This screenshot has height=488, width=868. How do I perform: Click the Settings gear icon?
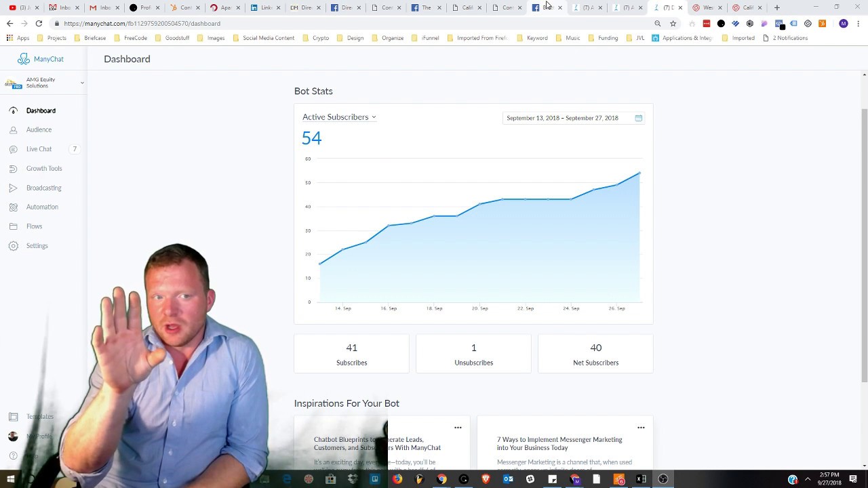pyautogui.click(x=13, y=245)
